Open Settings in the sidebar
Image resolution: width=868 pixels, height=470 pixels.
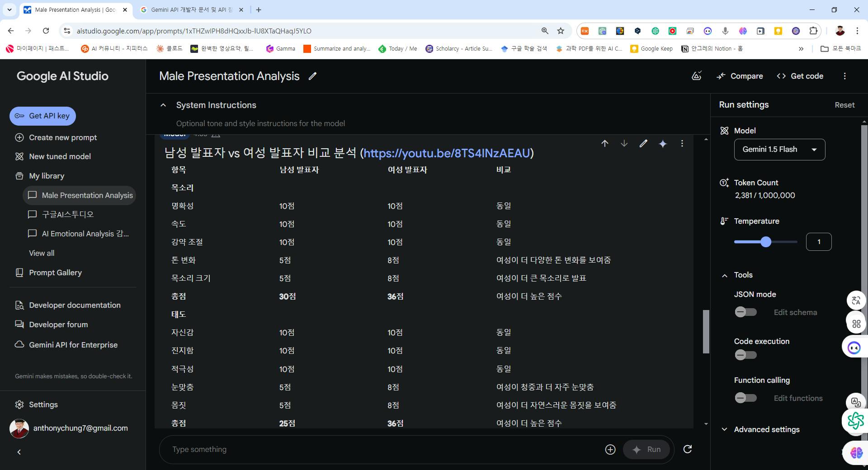(x=37, y=404)
